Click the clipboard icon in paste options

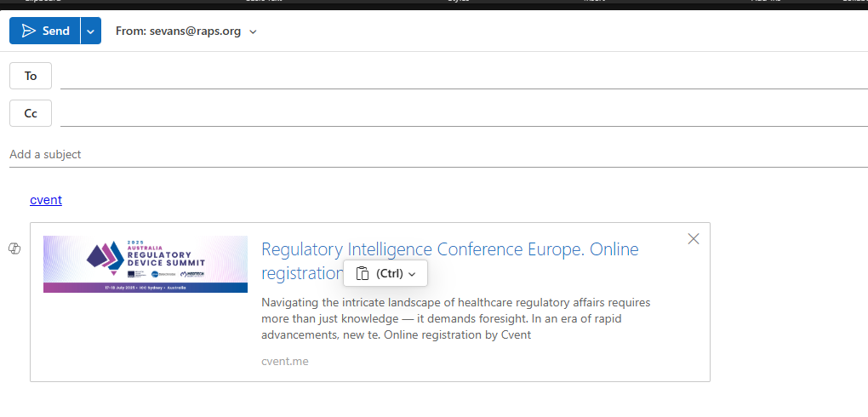363,273
